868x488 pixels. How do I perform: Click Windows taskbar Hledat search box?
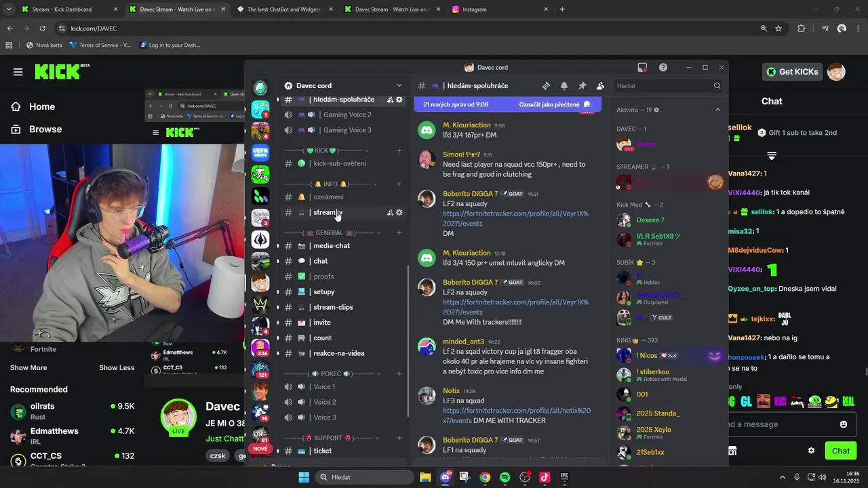tap(365, 477)
